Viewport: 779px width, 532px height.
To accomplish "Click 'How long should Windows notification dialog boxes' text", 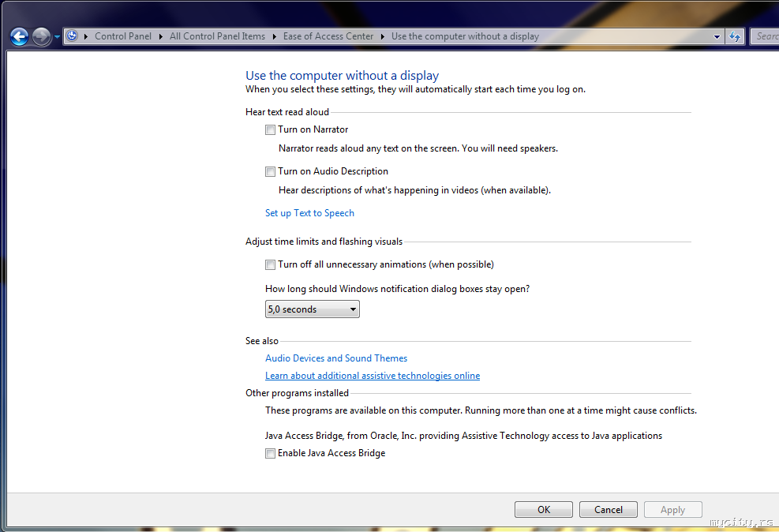I will coord(398,289).
